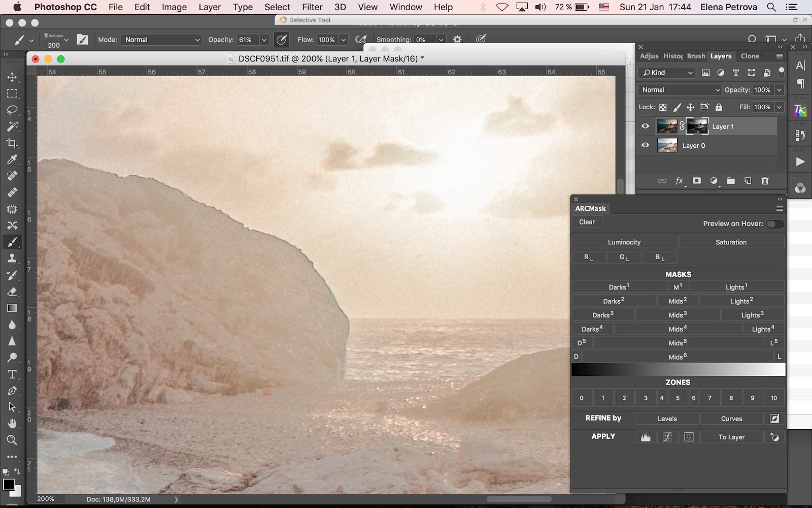Toggle lock transparent pixels
812x508 pixels.
(x=663, y=107)
